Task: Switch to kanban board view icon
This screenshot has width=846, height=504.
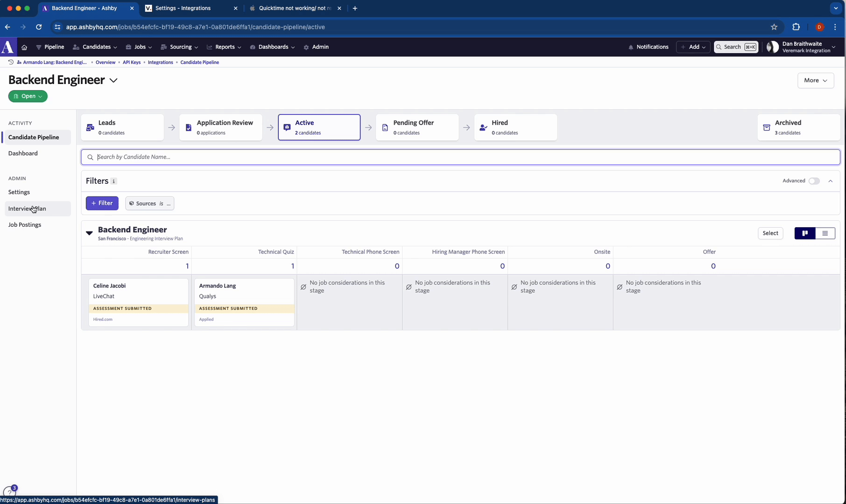Action: [805, 233]
